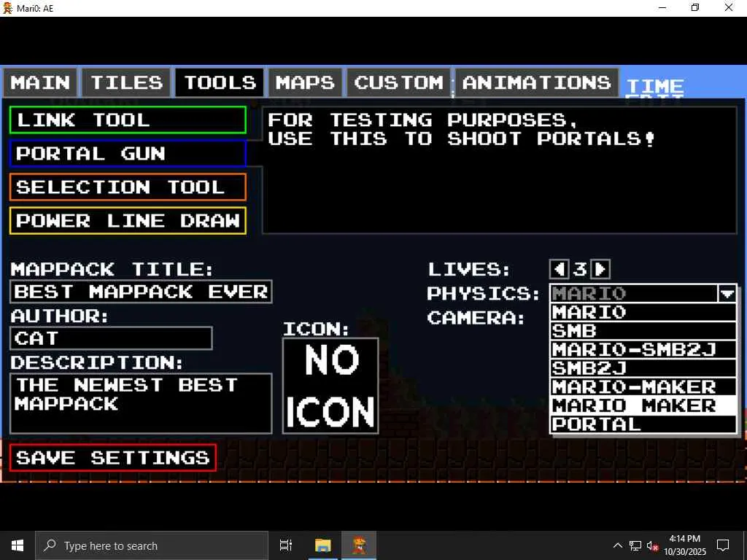Increase lives with the right arrow

click(600, 270)
